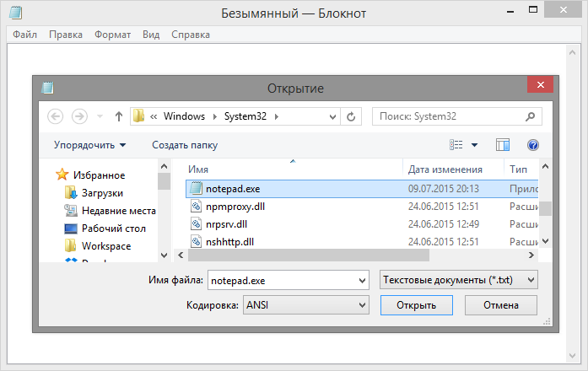
Task: Click the System32 breadcrumb segment
Action: tap(245, 116)
